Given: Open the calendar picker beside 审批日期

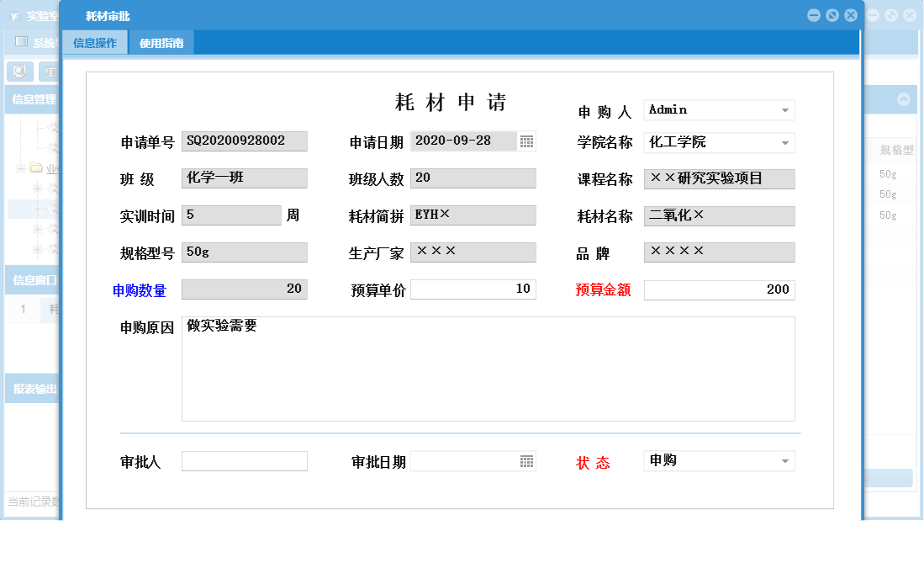Looking at the screenshot, I should point(527,460).
